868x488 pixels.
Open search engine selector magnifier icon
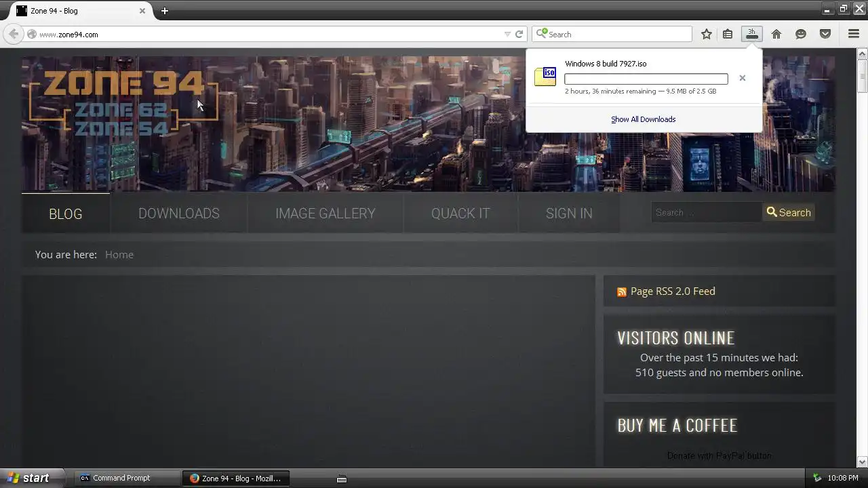[541, 34]
